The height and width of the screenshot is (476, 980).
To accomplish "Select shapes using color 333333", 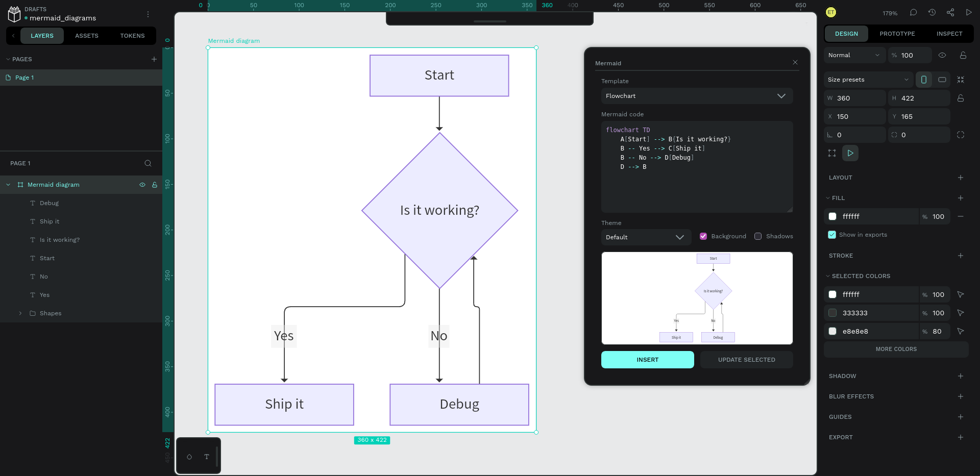I will click(x=961, y=313).
